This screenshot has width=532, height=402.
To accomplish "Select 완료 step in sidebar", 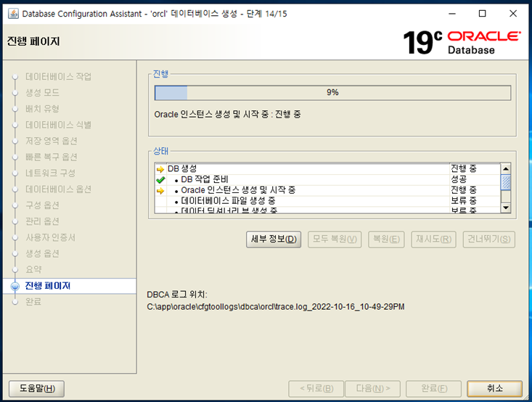I will pyautogui.click(x=33, y=302).
